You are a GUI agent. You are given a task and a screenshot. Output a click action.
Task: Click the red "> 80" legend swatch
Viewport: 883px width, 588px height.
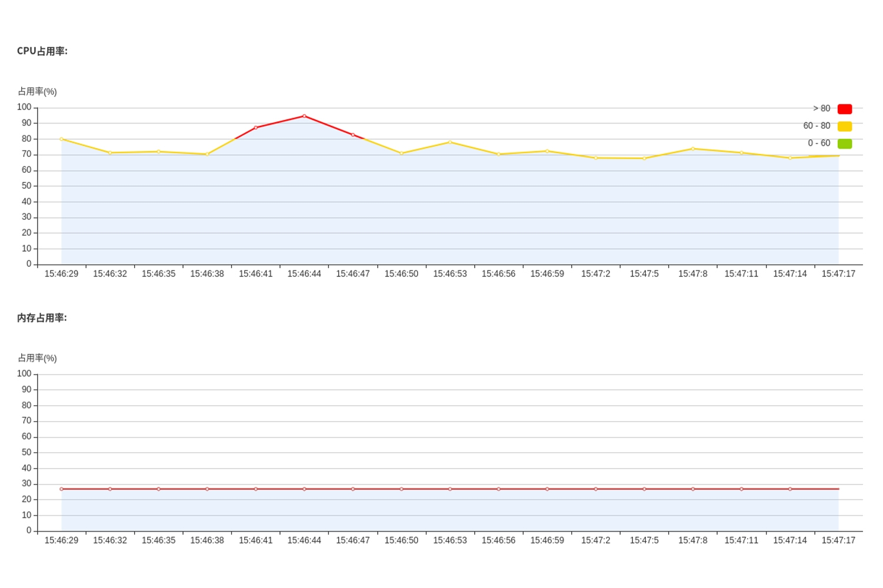coord(844,109)
